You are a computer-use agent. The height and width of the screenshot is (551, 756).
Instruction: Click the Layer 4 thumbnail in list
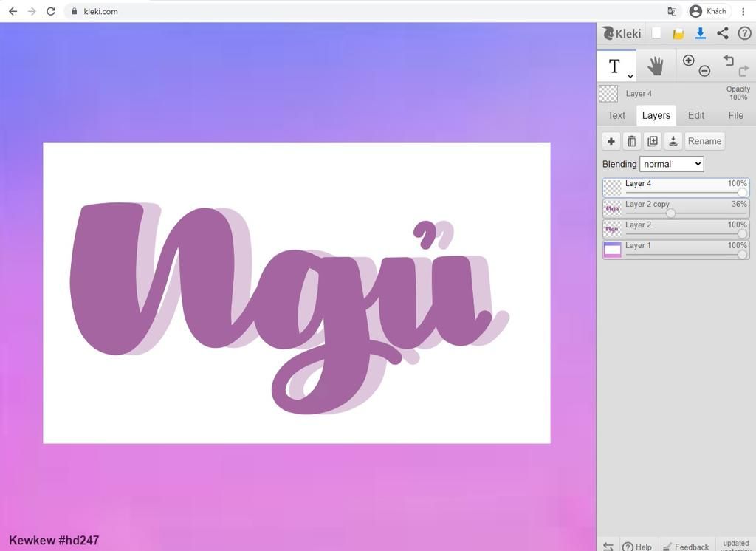[x=612, y=188]
